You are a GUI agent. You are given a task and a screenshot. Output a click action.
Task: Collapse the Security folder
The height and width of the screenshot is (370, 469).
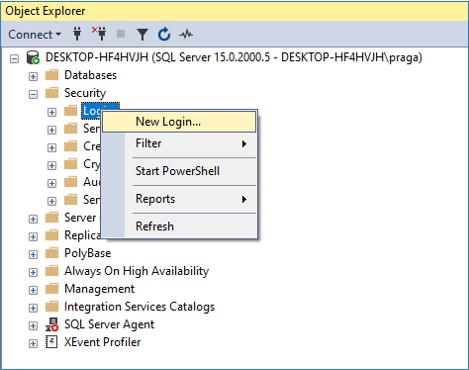tap(33, 94)
